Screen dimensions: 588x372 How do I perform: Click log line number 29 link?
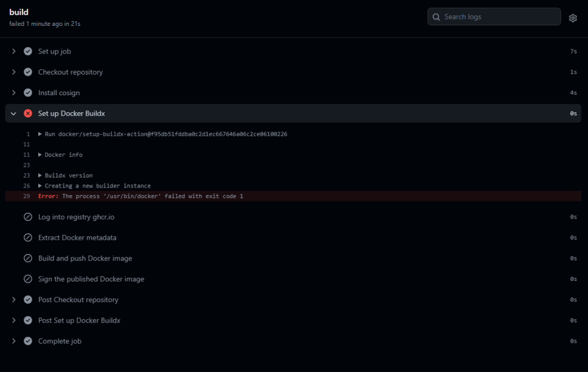click(x=26, y=196)
